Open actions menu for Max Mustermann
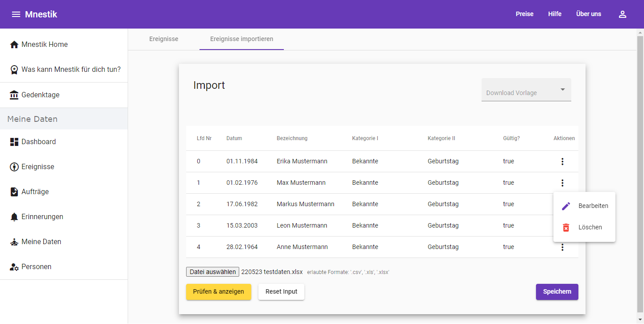 [x=562, y=183]
